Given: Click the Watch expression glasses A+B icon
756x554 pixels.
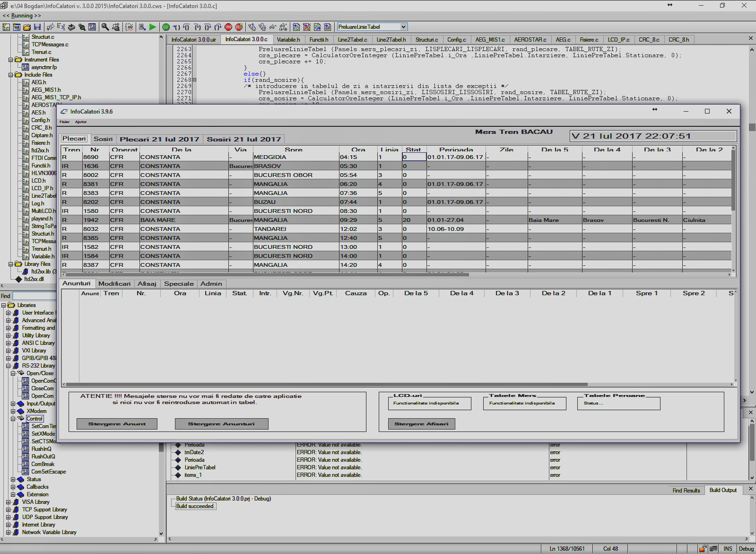Looking at the screenshot, I should click(x=283, y=27).
